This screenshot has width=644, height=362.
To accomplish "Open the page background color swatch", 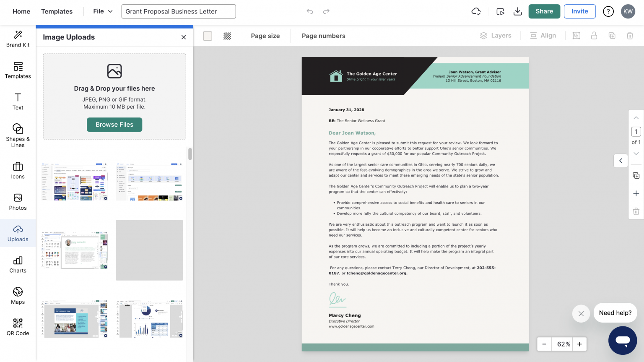I will (207, 36).
